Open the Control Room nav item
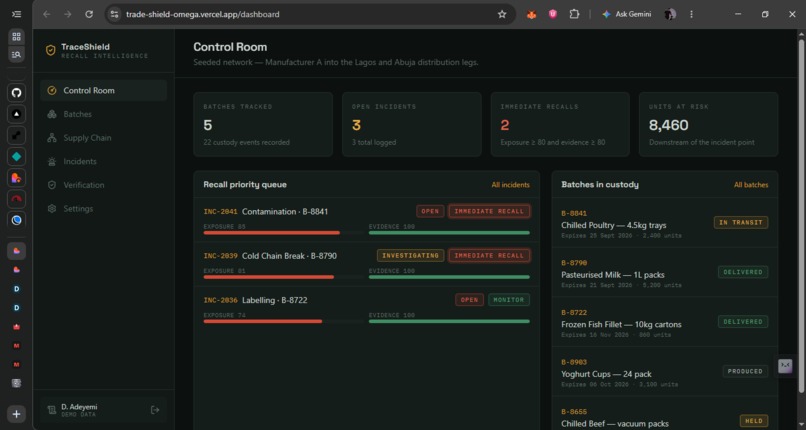The width and height of the screenshot is (806, 430). click(x=103, y=90)
